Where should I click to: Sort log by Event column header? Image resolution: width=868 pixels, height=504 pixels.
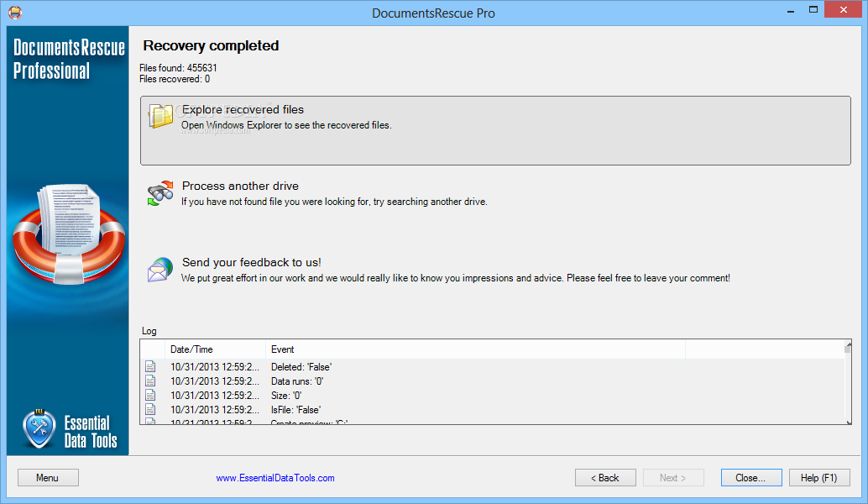[475, 349]
